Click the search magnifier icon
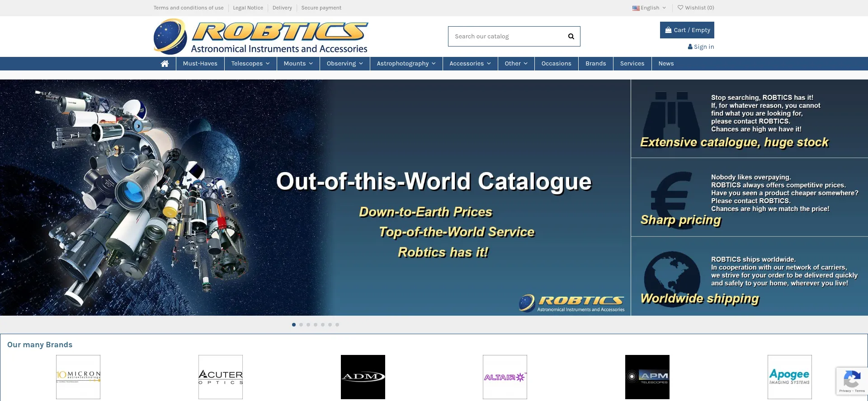Viewport: 868px width, 401px height. [x=571, y=37]
